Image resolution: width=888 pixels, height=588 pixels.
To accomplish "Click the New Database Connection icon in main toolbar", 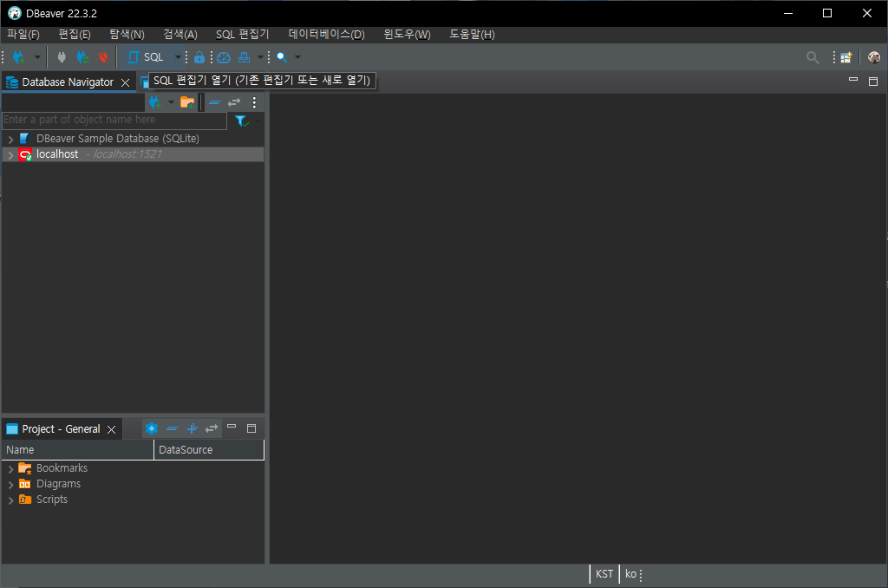I will (x=19, y=57).
